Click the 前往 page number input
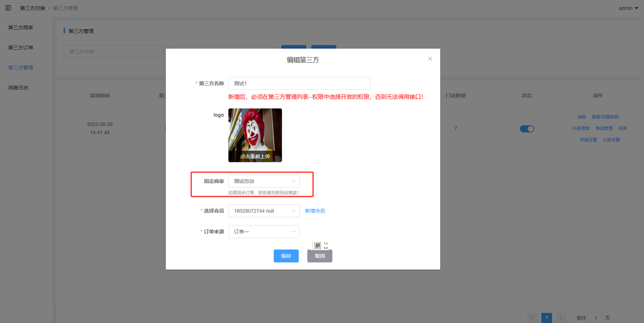This screenshot has width=644, height=323. (x=595, y=318)
